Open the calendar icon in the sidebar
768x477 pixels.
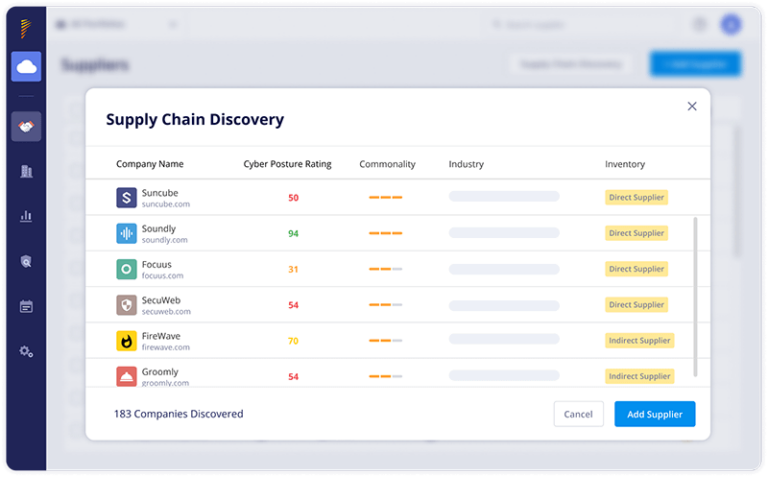pos(26,306)
